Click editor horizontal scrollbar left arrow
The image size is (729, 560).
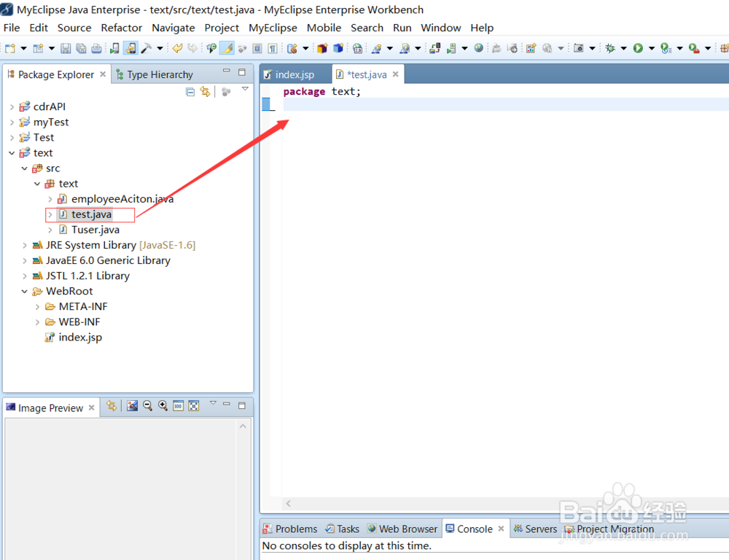288,503
